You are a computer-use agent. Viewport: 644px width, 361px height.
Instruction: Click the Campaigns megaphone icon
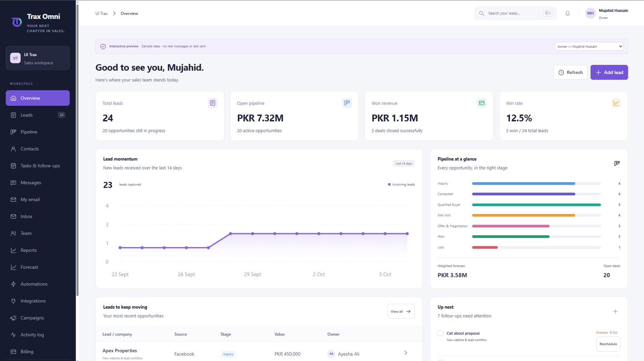point(13,318)
